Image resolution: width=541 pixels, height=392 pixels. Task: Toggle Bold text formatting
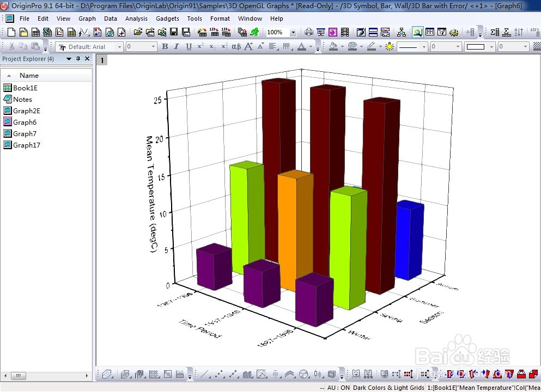pos(165,46)
